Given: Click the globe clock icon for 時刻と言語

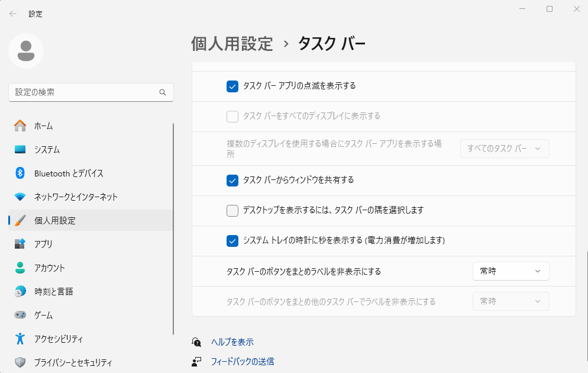Looking at the screenshot, I should [x=20, y=291].
